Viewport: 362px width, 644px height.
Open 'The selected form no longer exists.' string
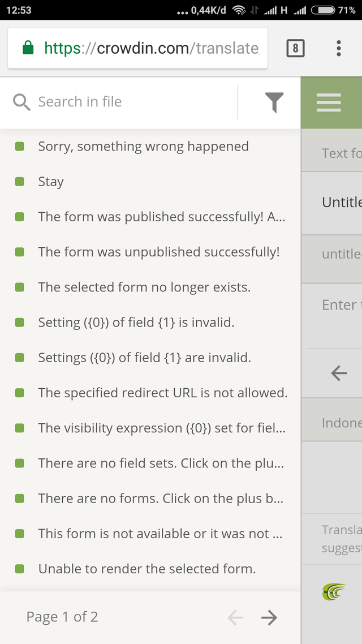(144, 287)
